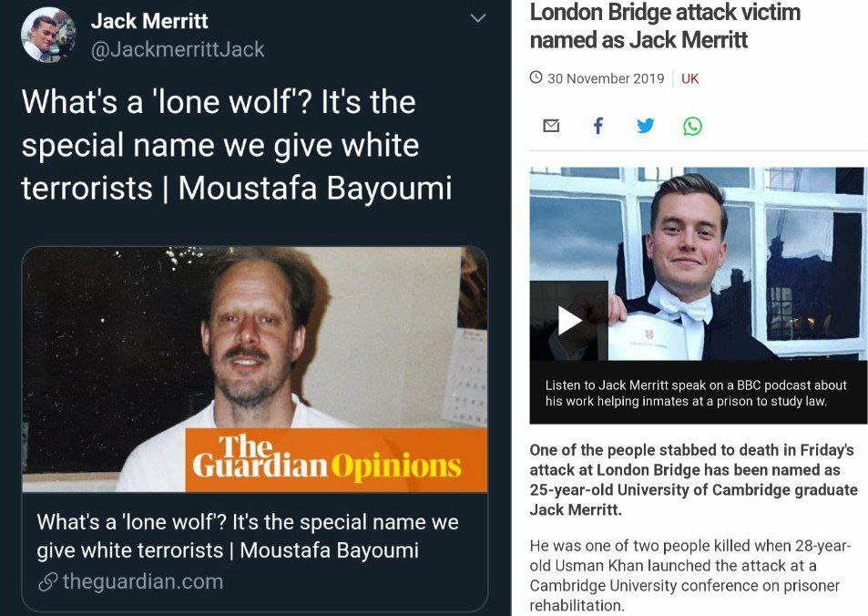Share the article on Facebook

pyautogui.click(x=597, y=127)
